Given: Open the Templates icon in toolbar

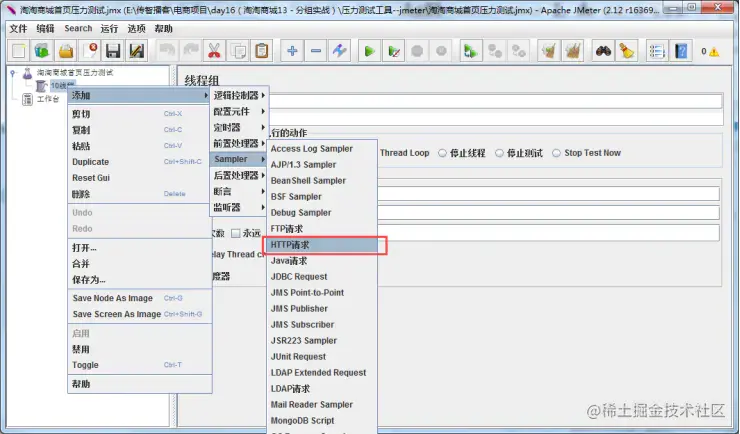Looking at the screenshot, I should pos(42,50).
